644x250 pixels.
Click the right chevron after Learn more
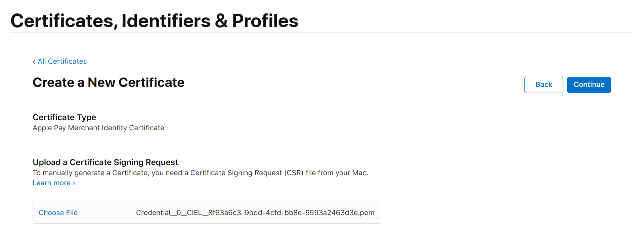click(x=74, y=183)
